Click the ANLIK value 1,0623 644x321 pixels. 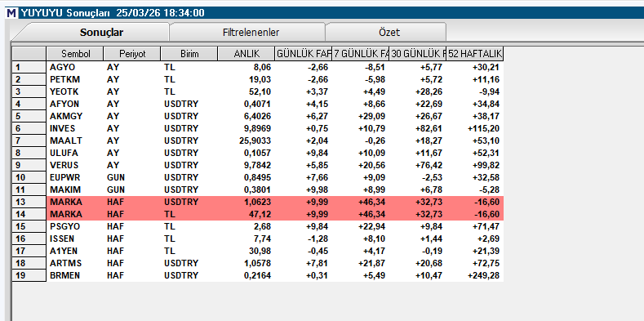pos(257,202)
